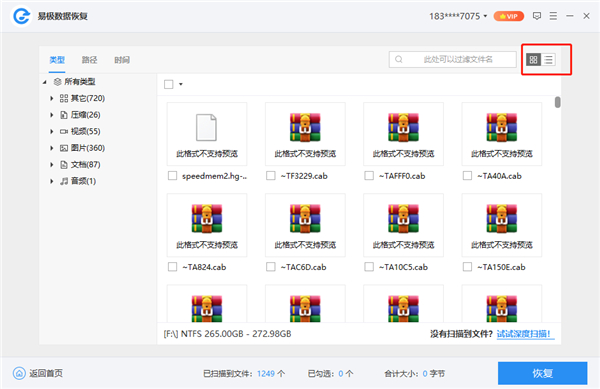Open the select-all dropdown arrow
The image size is (600, 389).
pos(181,84)
